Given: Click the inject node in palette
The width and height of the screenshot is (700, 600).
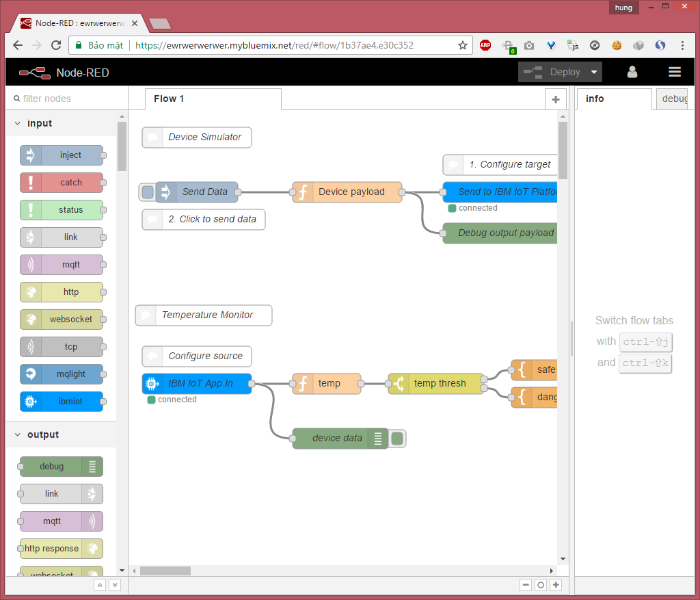Looking at the screenshot, I should (x=62, y=155).
